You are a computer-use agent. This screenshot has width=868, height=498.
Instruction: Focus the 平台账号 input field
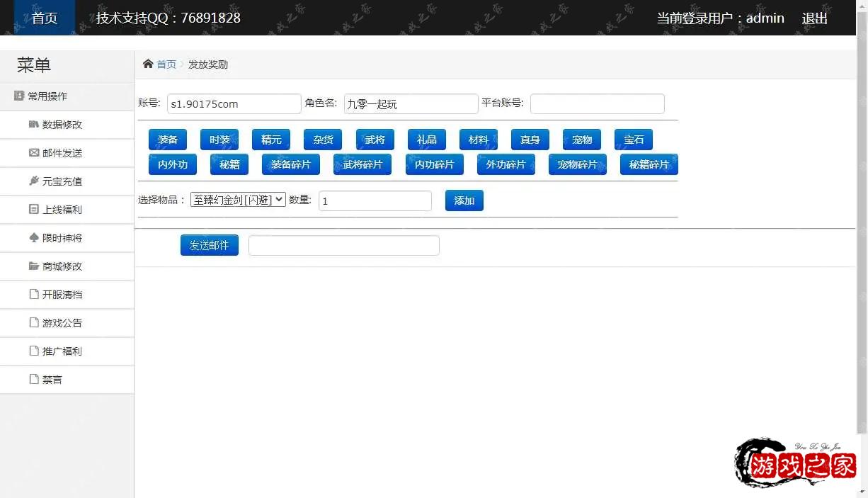tap(597, 103)
